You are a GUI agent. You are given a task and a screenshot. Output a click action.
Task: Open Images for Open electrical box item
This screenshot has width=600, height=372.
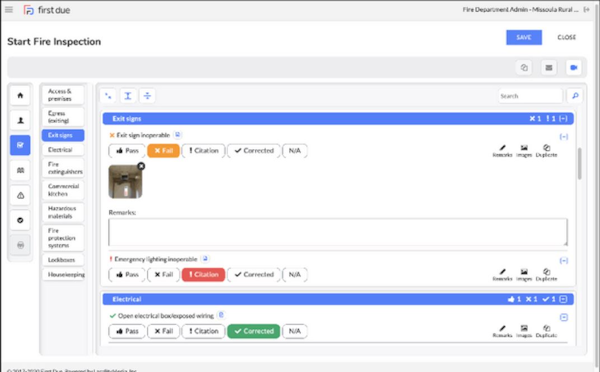tap(524, 331)
